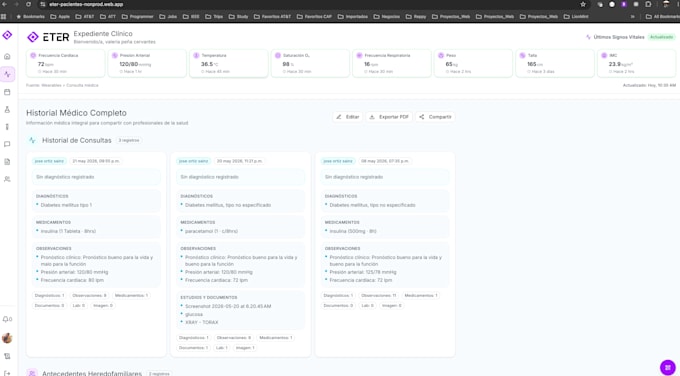Click 'Antecedentes Heredofamiliares' section heading
This screenshot has width=680, height=376.
92,373
